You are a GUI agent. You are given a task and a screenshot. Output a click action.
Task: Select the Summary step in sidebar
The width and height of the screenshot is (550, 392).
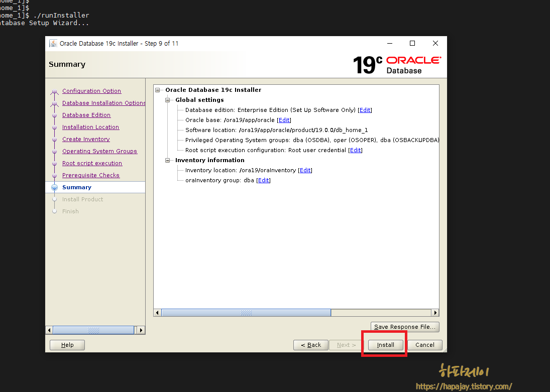click(77, 187)
